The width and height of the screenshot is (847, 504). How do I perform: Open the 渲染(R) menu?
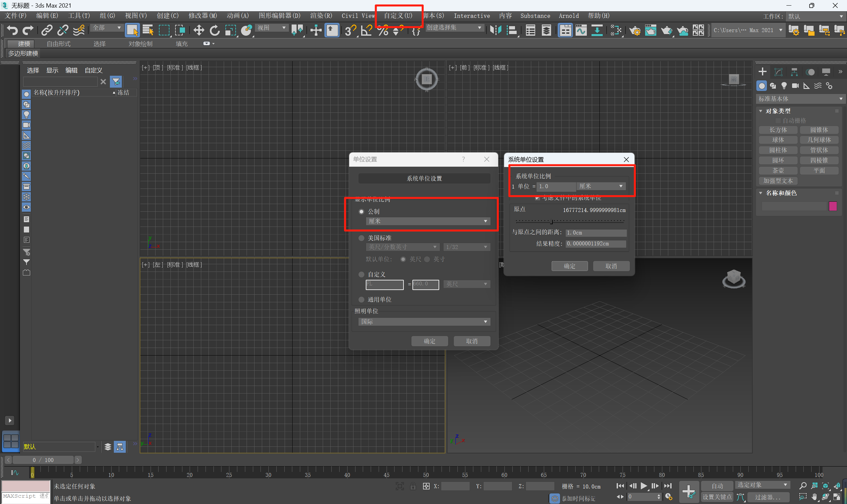tap(321, 16)
